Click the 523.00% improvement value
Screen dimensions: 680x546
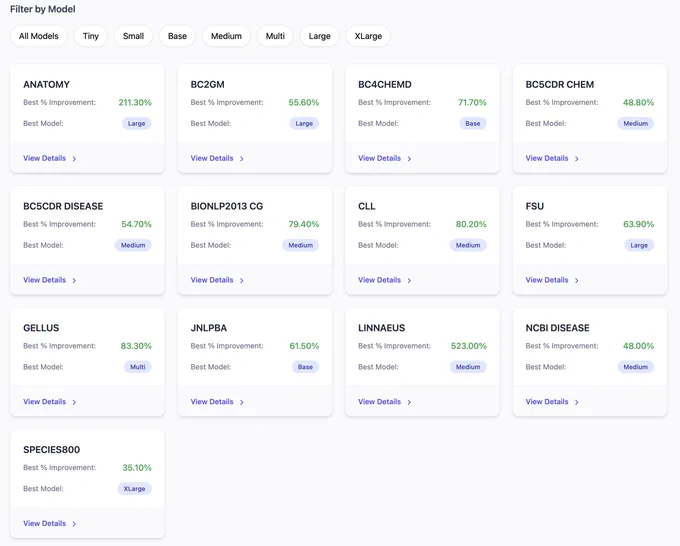(468, 346)
